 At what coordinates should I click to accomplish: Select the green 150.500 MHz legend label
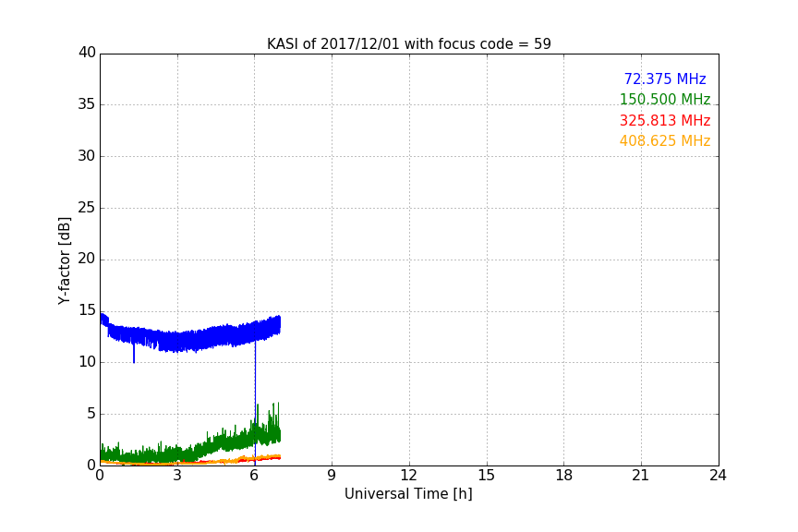665,99
